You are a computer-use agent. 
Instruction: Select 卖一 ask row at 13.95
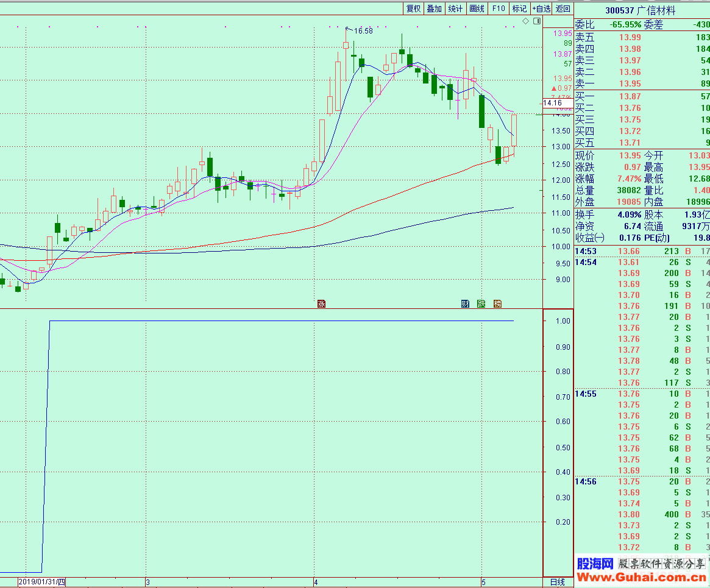[x=642, y=83]
